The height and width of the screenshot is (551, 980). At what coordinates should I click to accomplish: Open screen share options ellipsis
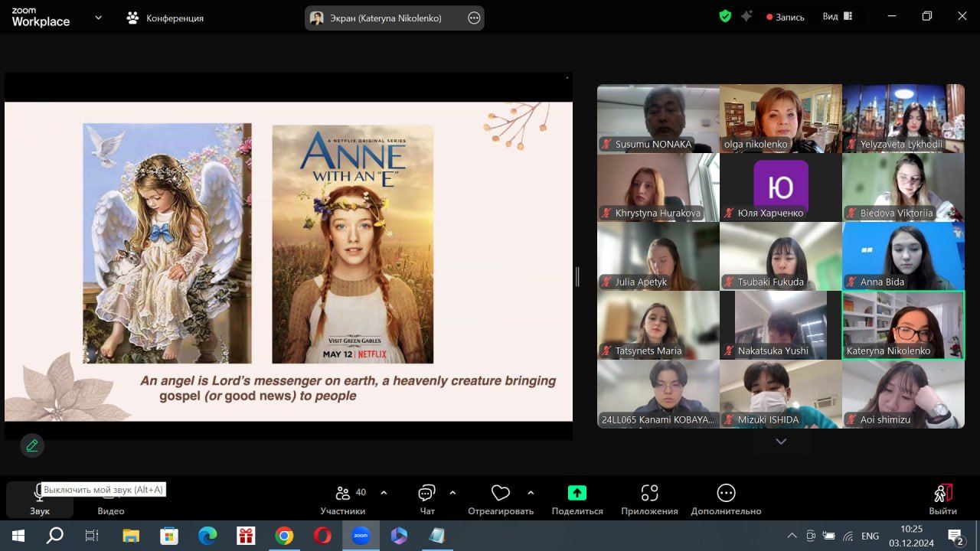[x=474, y=18]
